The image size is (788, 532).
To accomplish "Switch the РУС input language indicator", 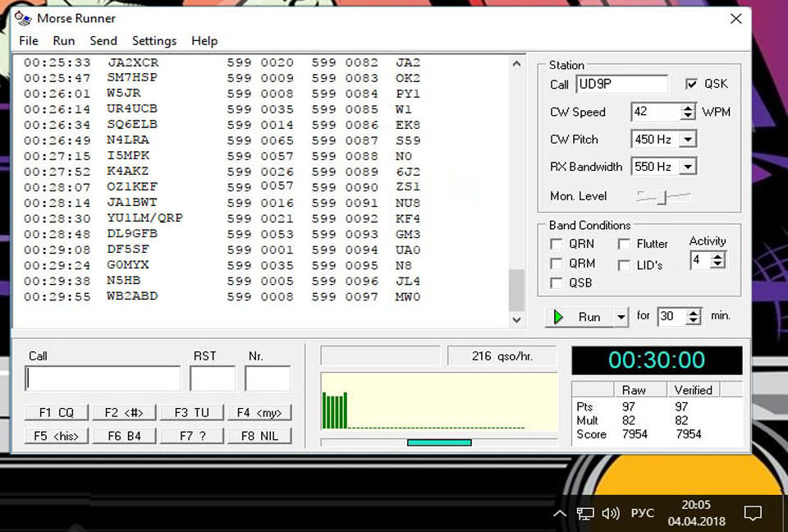I will (642, 513).
